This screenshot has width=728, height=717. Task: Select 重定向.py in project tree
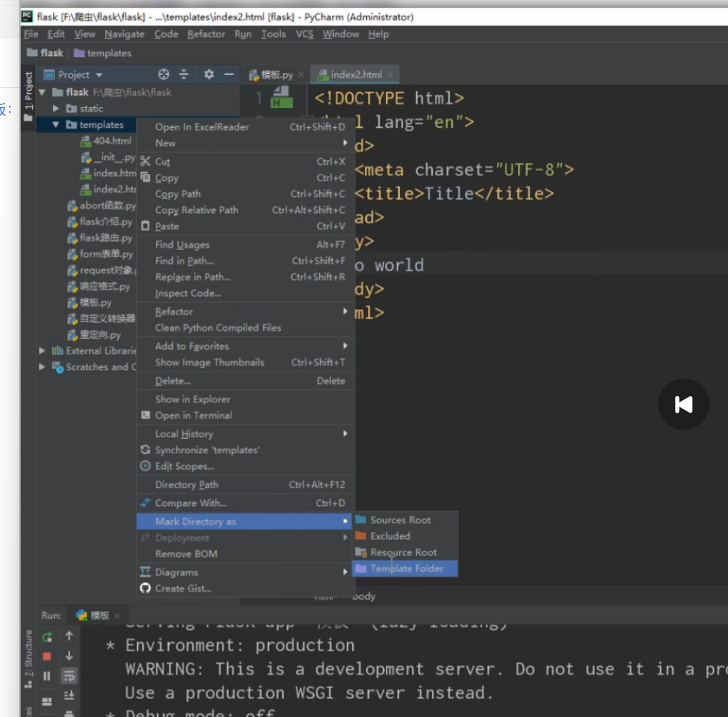tap(95, 335)
